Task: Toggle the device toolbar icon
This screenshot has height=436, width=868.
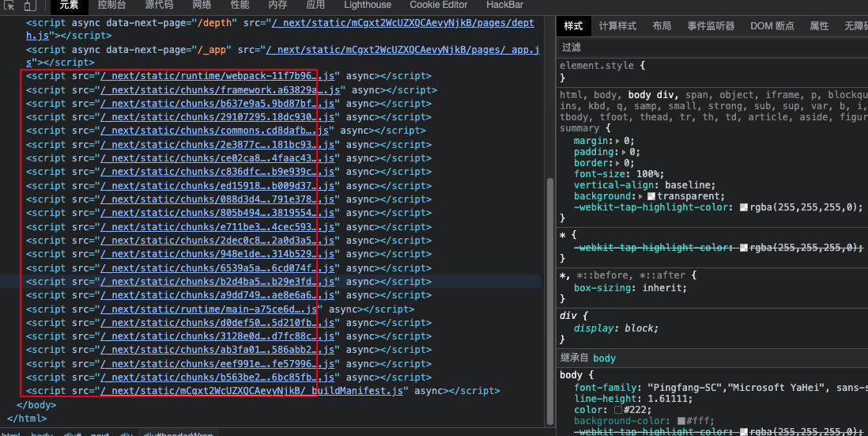Action: click(x=30, y=5)
